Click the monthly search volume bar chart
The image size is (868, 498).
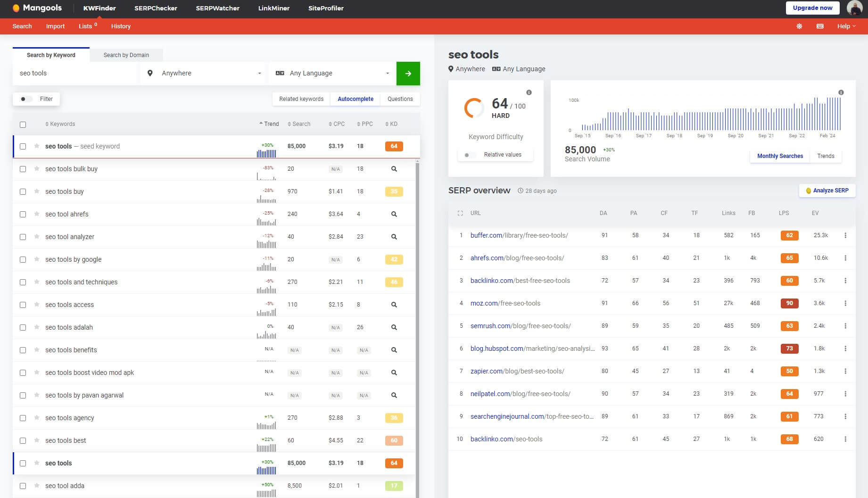(711, 114)
